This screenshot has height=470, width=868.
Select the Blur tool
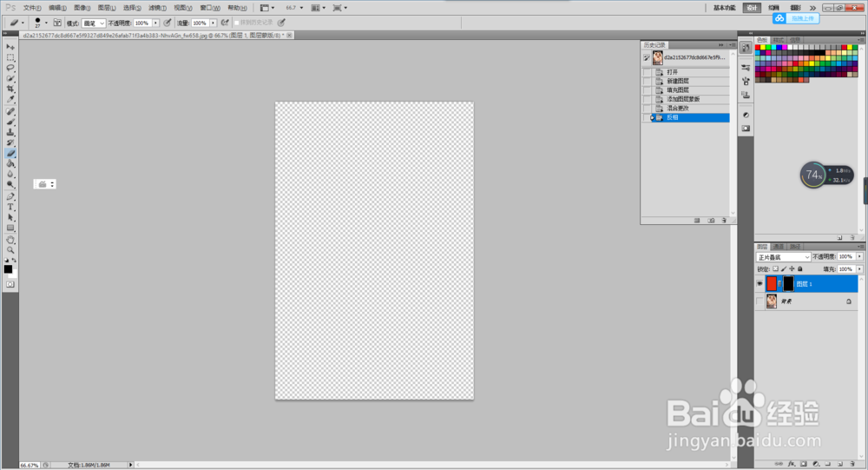10,175
